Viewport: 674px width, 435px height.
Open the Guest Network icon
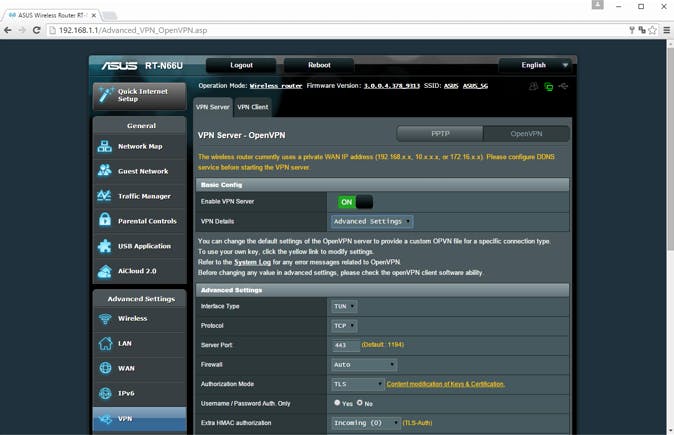(104, 171)
